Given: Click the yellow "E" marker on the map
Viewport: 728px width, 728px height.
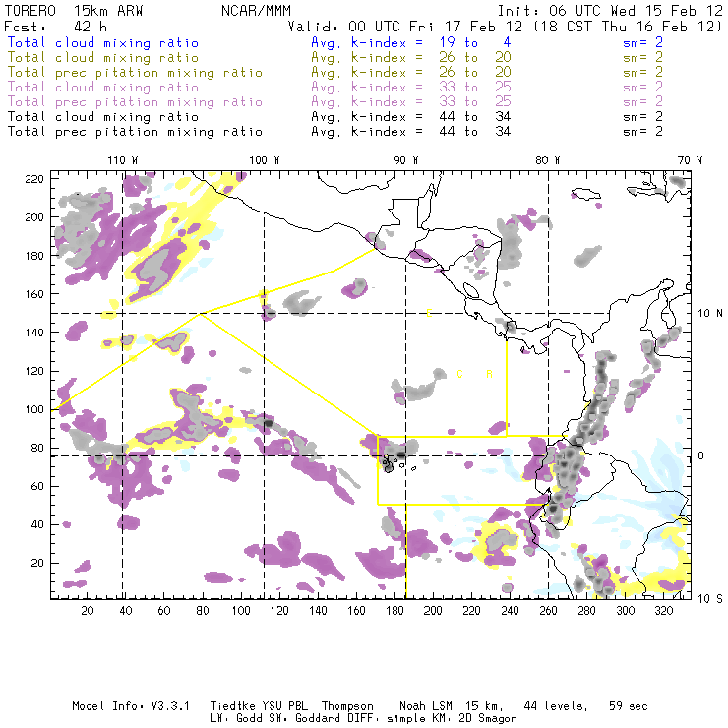Looking at the screenshot, I should coord(429,314).
